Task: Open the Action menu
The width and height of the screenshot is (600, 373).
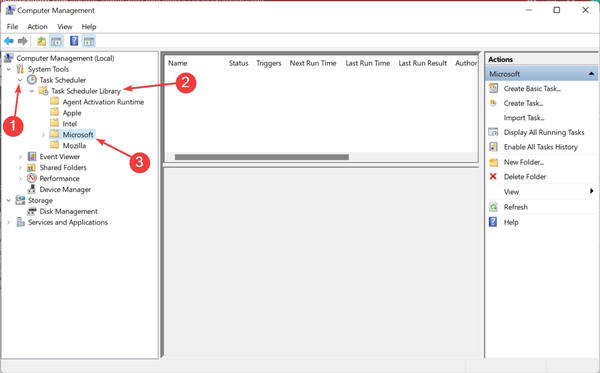Action: pyautogui.click(x=38, y=27)
